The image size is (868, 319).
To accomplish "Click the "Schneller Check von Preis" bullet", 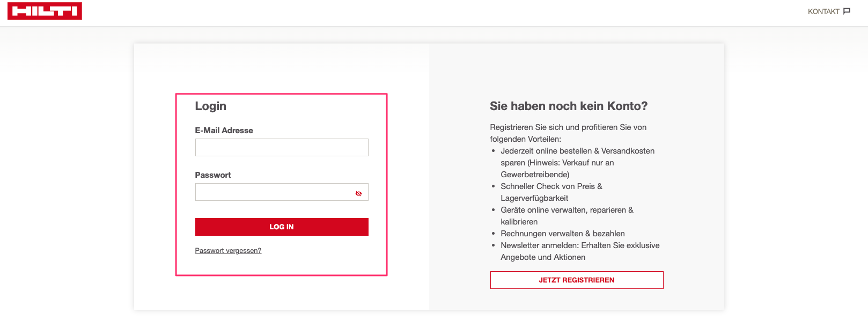I will 551,192.
